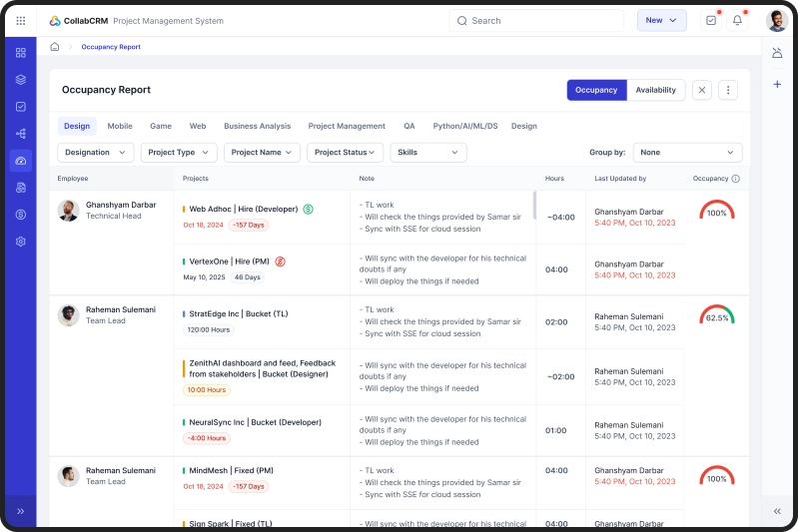This screenshot has width=798, height=532.
Task: Open the tasks checkbox icon in header
Action: [x=710, y=20]
